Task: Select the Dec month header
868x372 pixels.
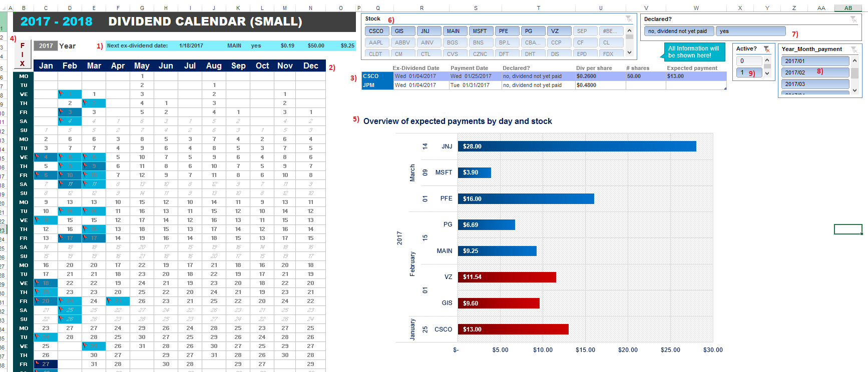Action: click(x=310, y=65)
